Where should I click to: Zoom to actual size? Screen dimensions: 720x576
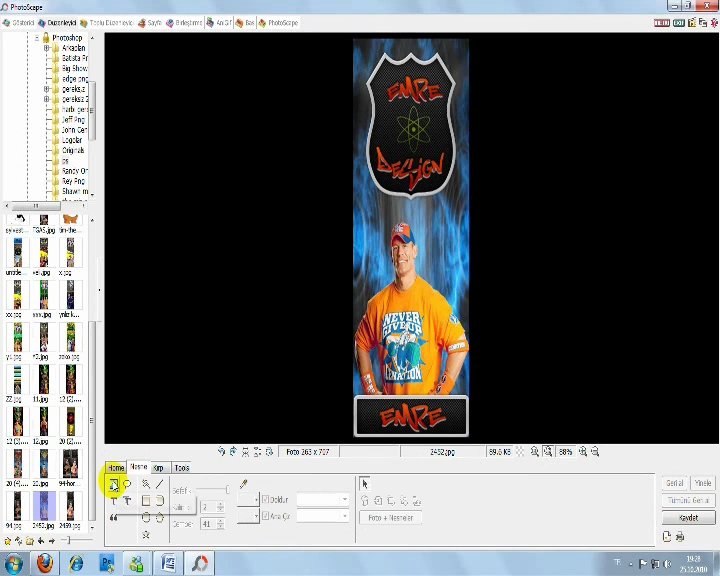coord(535,452)
